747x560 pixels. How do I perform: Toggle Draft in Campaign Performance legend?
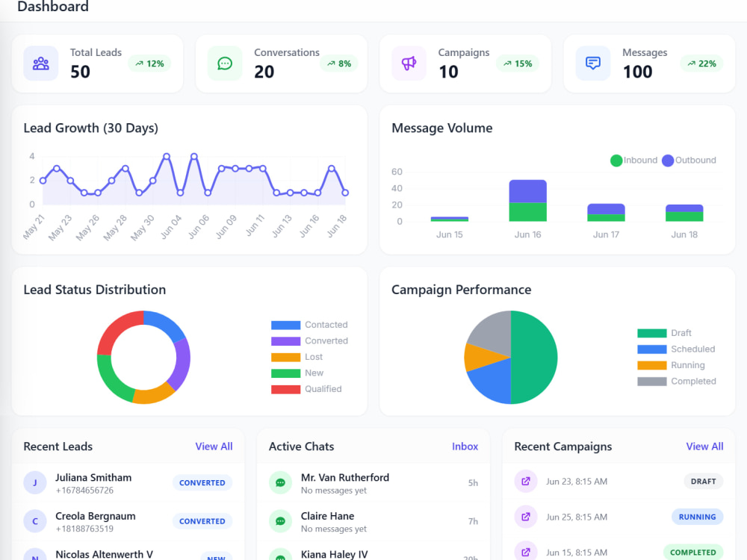pos(665,333)
